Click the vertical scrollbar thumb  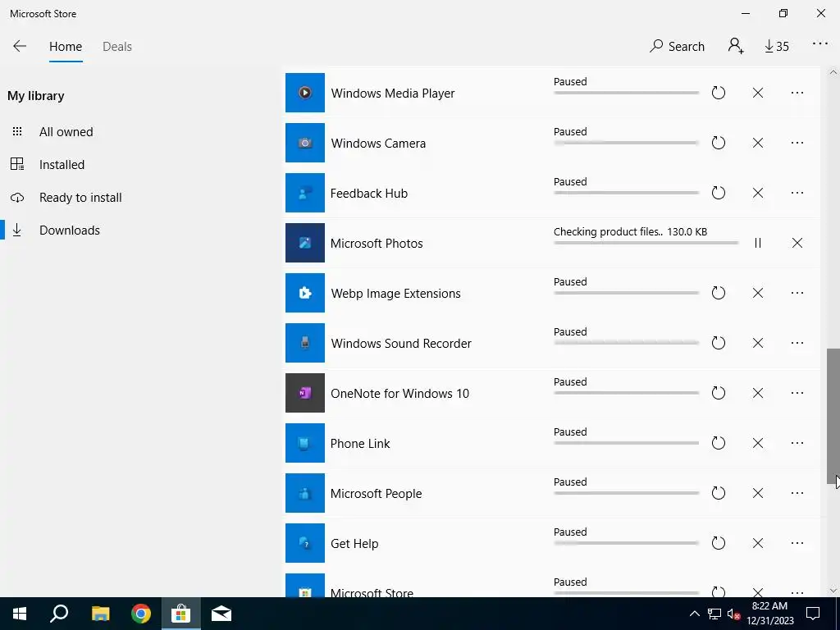[833, 417]
